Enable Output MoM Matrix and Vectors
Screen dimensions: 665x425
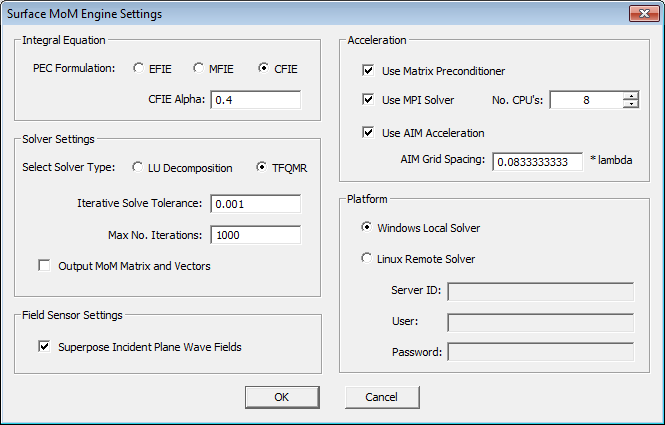pyautogui.click(x=44, y=266)
